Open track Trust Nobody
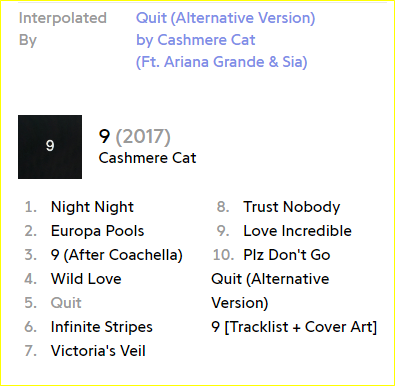The height and width of the screenshot is (386, 395). (292, 207)
